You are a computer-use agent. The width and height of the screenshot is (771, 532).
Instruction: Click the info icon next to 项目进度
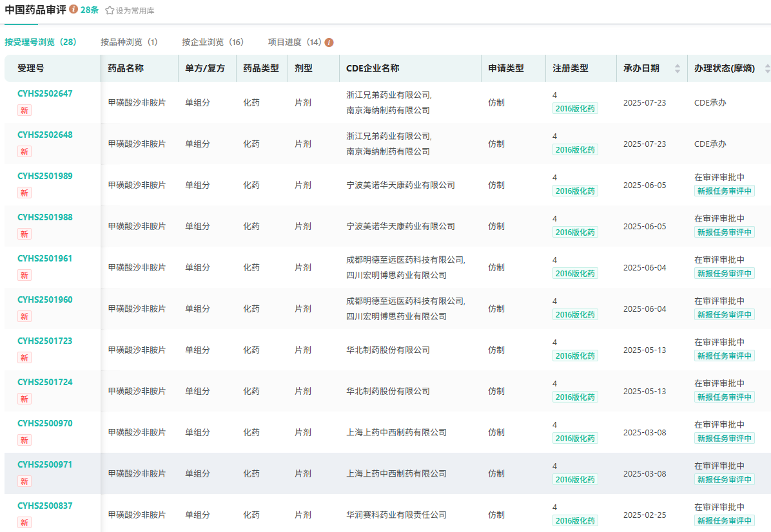pyautogui.click(x=329, y=43)
